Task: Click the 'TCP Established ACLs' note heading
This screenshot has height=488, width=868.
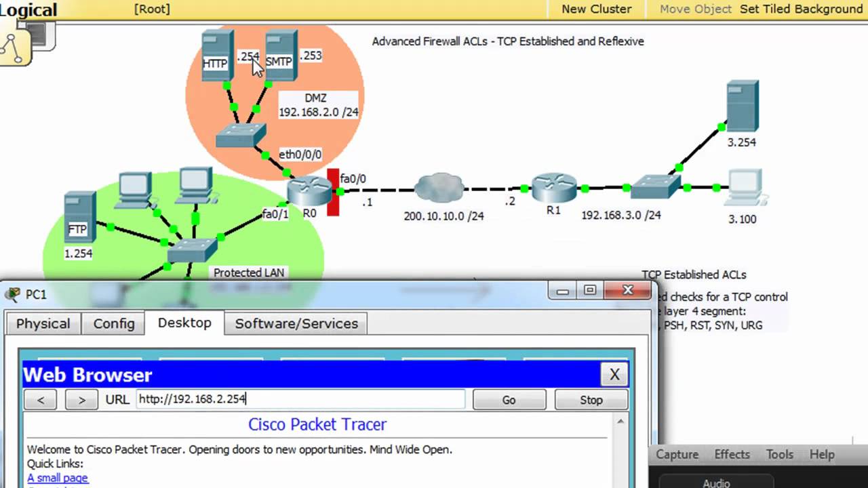Action: pos(694,274)
